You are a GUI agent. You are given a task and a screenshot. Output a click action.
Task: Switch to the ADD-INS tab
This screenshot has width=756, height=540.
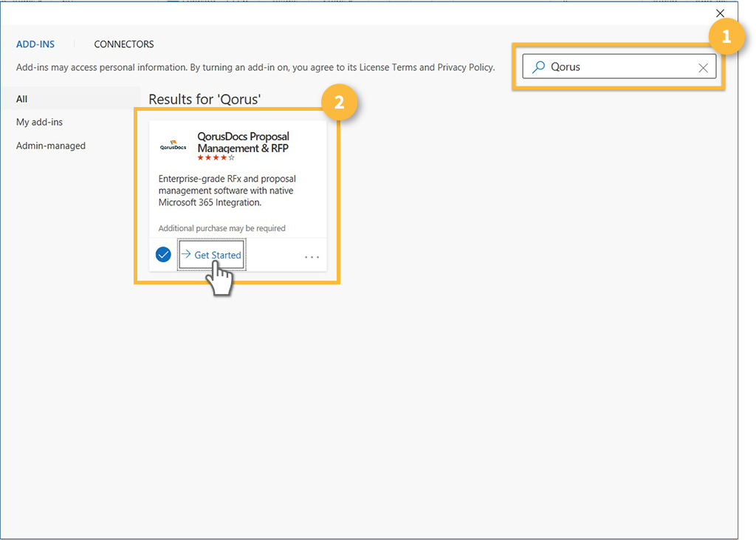click(35, 44)
